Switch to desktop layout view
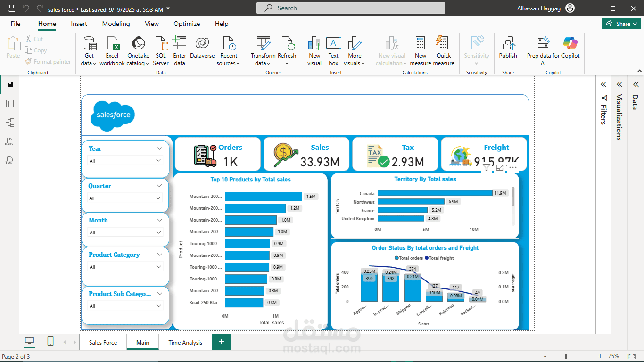The width and height of the screenshot is (644, 362). pyautogui.click(x=30, y=341)
